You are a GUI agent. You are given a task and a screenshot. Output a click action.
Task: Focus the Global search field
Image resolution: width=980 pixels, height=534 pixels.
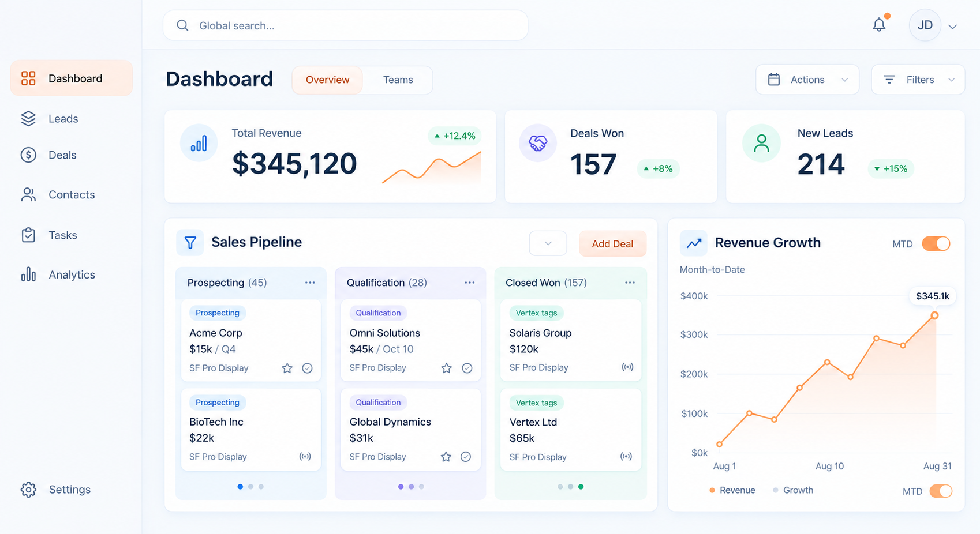click(345, 25)
